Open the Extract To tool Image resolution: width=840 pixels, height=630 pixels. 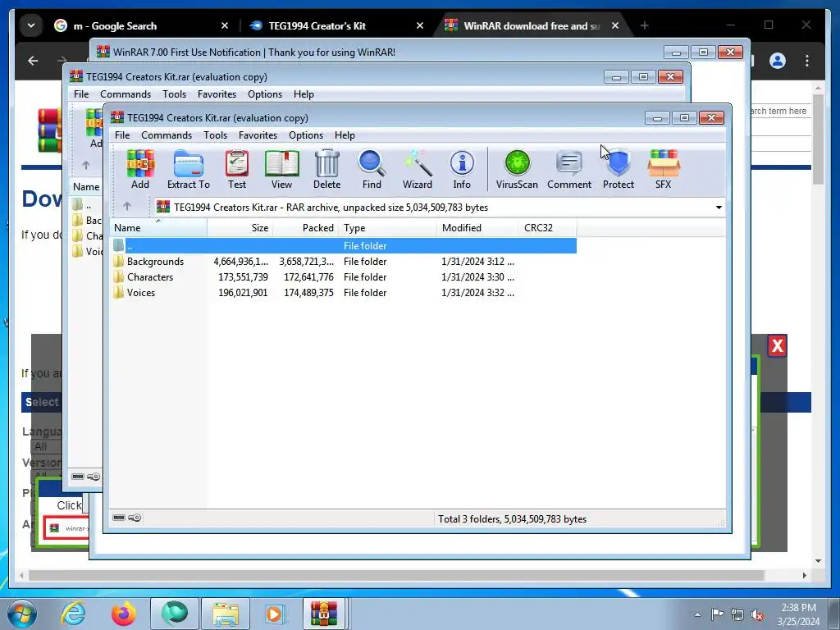pyautogui.click(x=189, y=169)
